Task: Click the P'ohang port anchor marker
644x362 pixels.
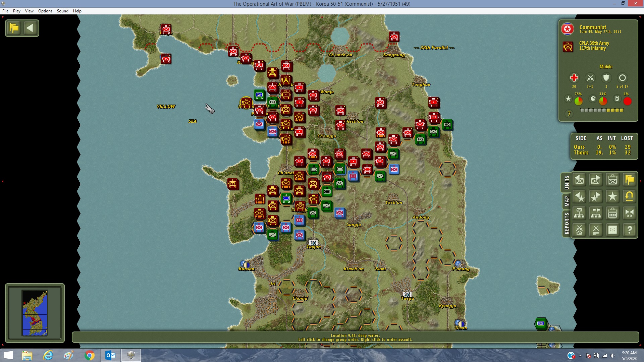Action: tap(458, 263)
